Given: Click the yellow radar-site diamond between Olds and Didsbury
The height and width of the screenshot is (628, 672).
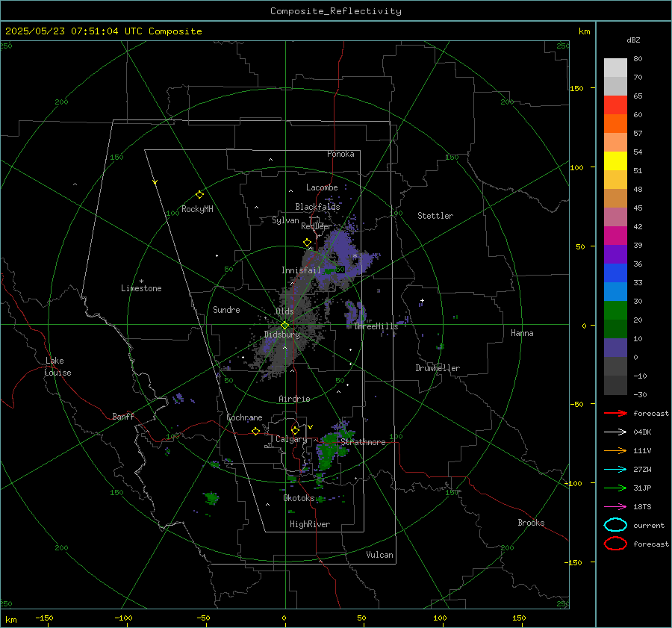Looking at the screenshot, I should 284,326.
